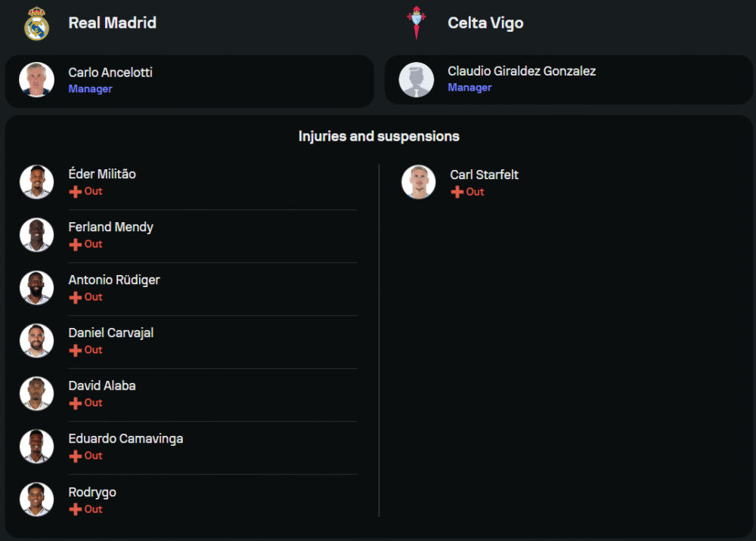756x541 pixels.
Task: Click Éder Militão's player photo
Action: click(36, 181)
